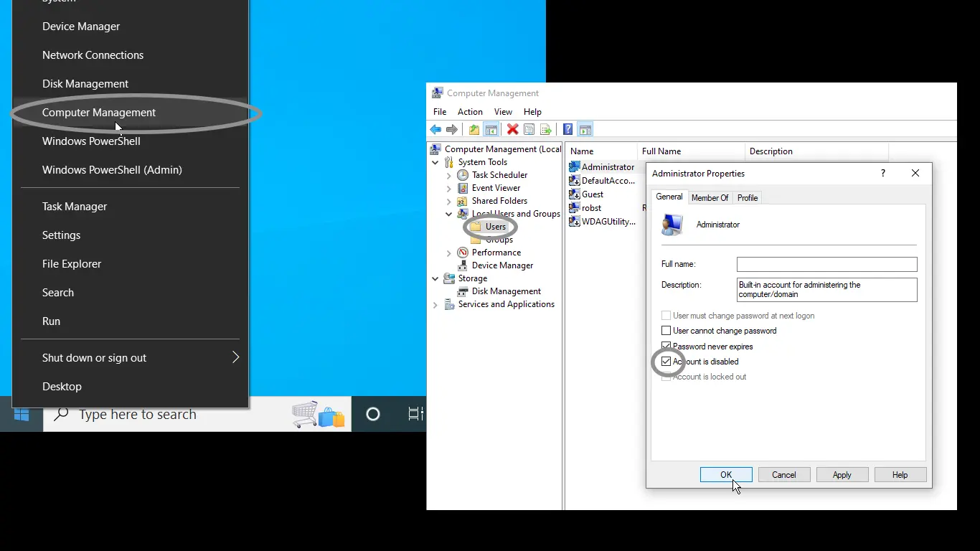The height and width of the screenshot is (551, 980).
Task: Open the Action menu in Computer Management
Action: (x=470, y=112)
